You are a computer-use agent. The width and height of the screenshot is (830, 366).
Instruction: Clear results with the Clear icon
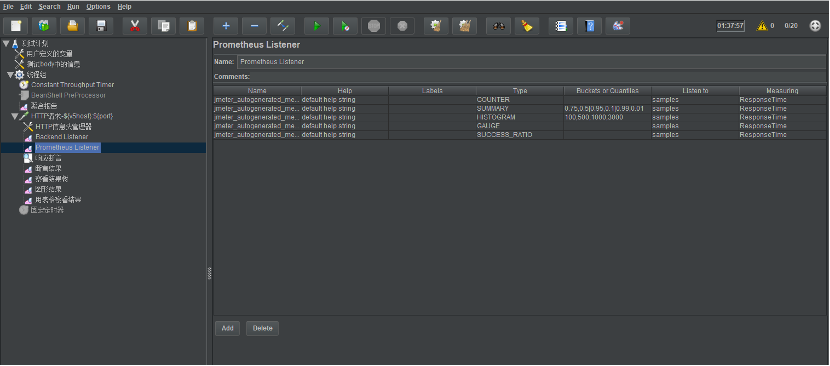[436, 26]
